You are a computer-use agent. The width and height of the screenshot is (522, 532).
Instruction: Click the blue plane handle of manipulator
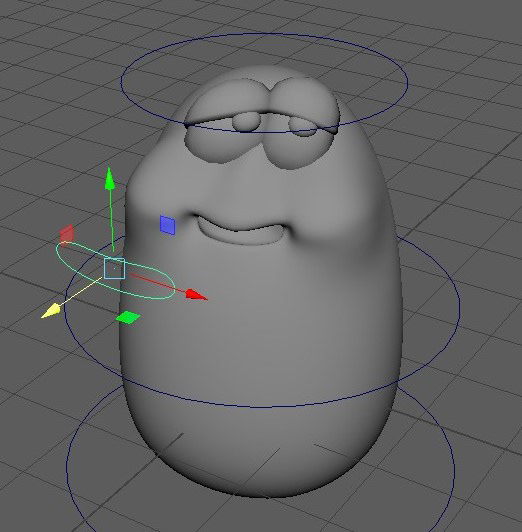tap(168, 225)
